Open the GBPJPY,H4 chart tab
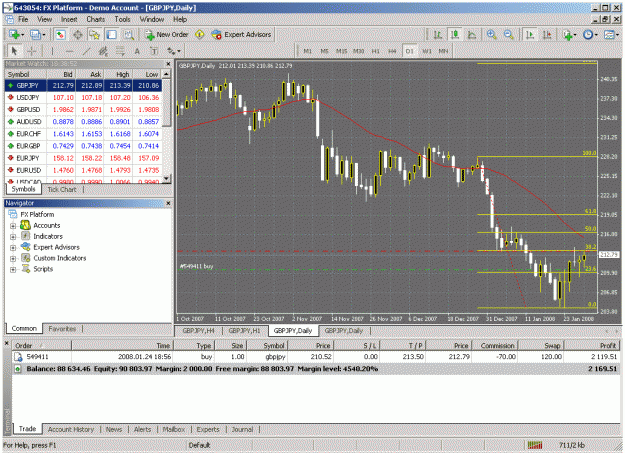The height and width of the screenshot is (453, 625). click(x=198, y=331)
